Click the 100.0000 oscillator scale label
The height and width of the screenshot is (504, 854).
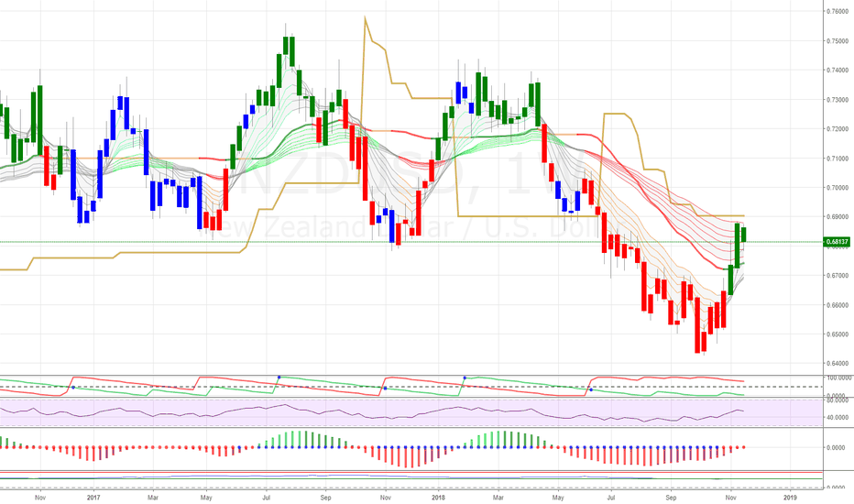coord(838,378)
